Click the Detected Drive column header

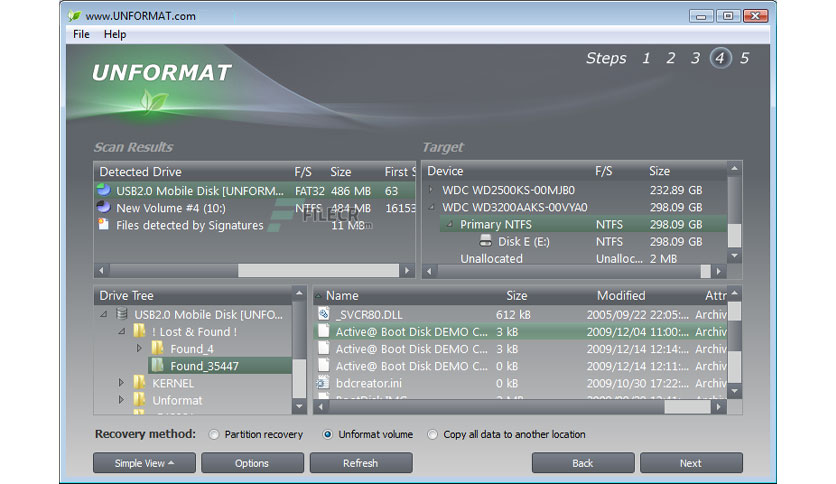141,172
